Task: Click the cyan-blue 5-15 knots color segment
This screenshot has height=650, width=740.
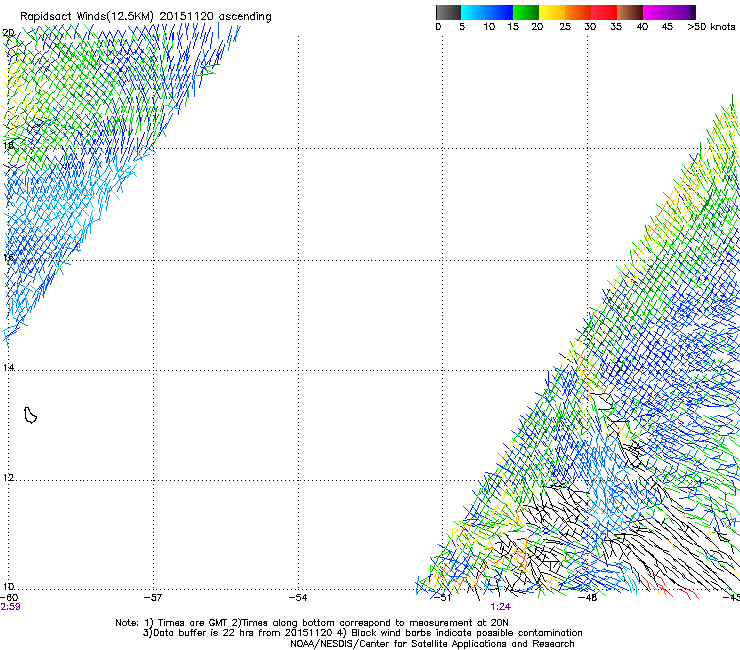Action: [487, 12]
